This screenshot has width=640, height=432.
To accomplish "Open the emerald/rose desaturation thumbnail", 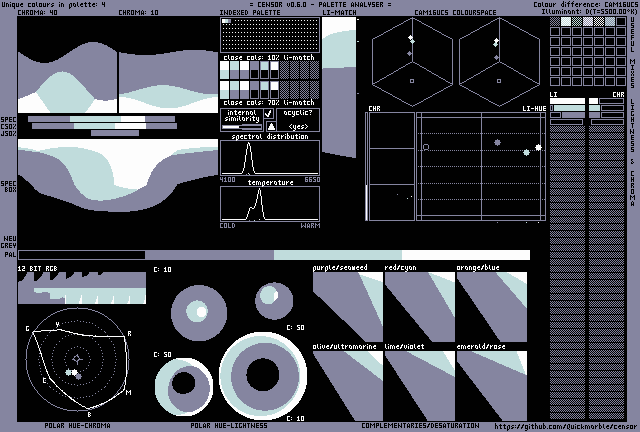I will coord(492,385).
